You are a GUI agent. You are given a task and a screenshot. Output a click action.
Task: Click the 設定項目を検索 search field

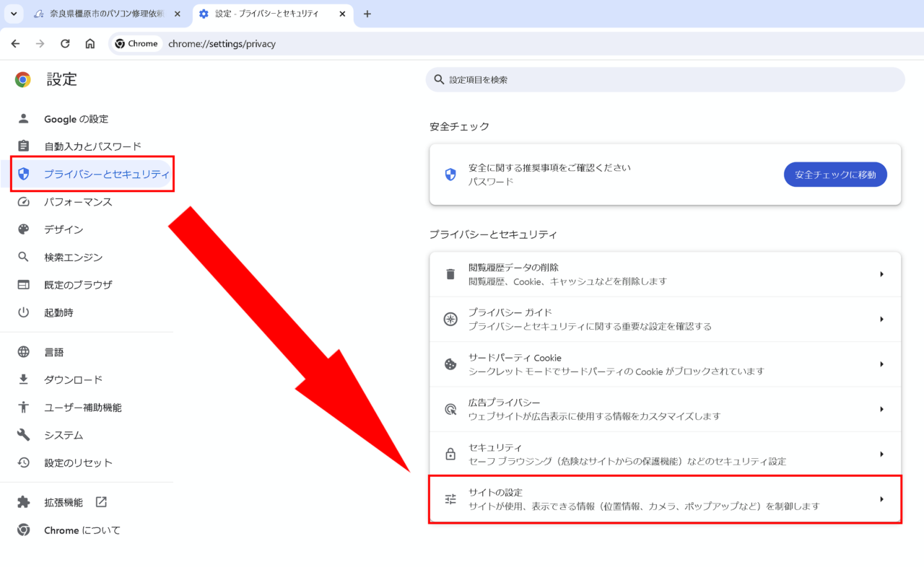coord(665,79)
